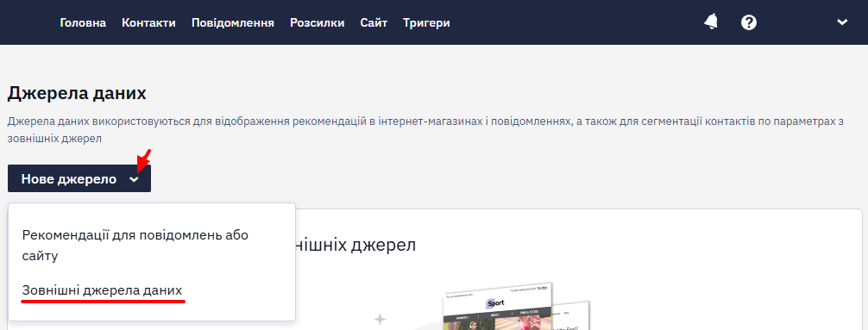Open the notifications bell icon
The width and height of the screenshot is (868, 330).
[x=711, y=22]
